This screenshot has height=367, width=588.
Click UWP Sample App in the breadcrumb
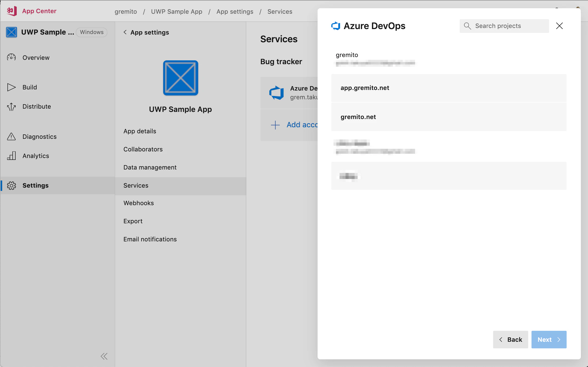[177, 12]
